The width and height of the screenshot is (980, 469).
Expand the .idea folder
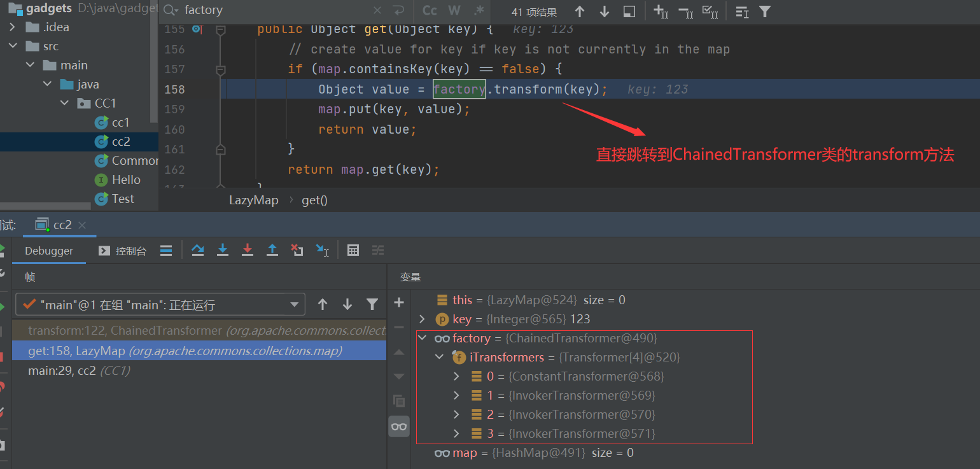pos(12,27)
